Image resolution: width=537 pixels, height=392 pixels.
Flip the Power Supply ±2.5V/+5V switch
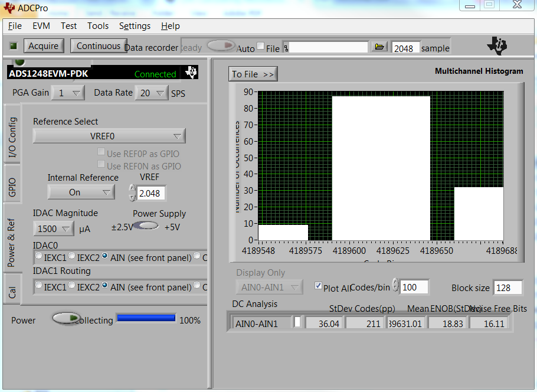click(146, 226)
